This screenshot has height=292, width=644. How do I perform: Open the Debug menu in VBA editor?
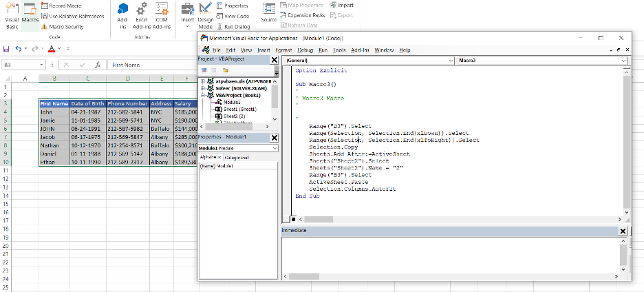click(x=305, y=50)
